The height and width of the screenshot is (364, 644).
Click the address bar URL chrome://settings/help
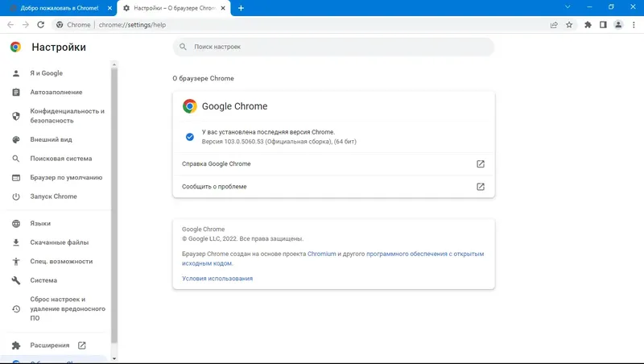click(132, 25)
